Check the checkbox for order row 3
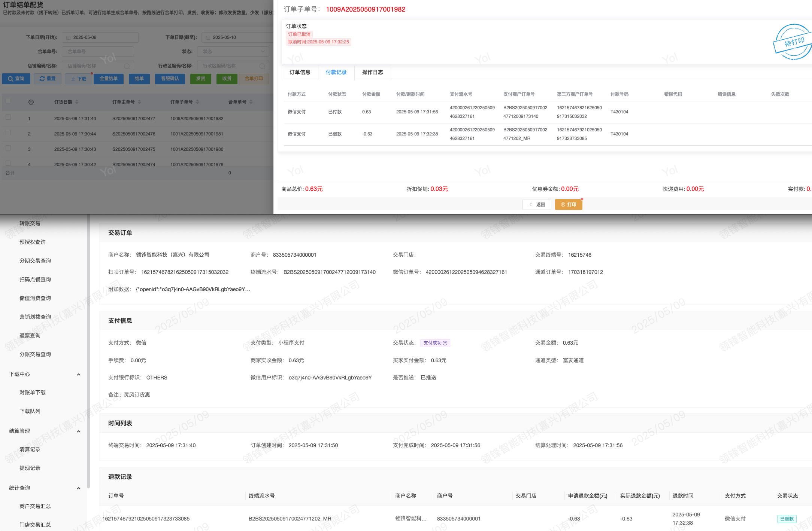This screenshot has width=812, height=531. pyautogui.click(x=8, y=148)
